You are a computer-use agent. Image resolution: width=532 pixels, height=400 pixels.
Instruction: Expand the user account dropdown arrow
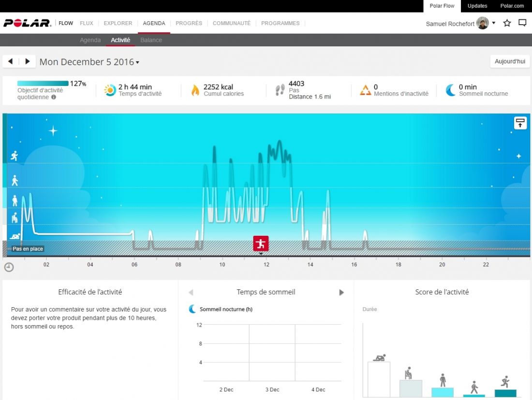(494, 23)
